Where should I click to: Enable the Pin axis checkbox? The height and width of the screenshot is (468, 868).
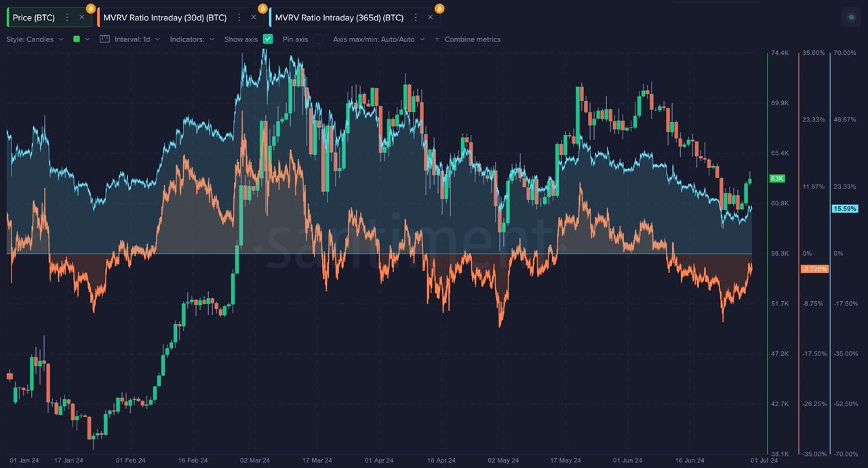[317, 39]
